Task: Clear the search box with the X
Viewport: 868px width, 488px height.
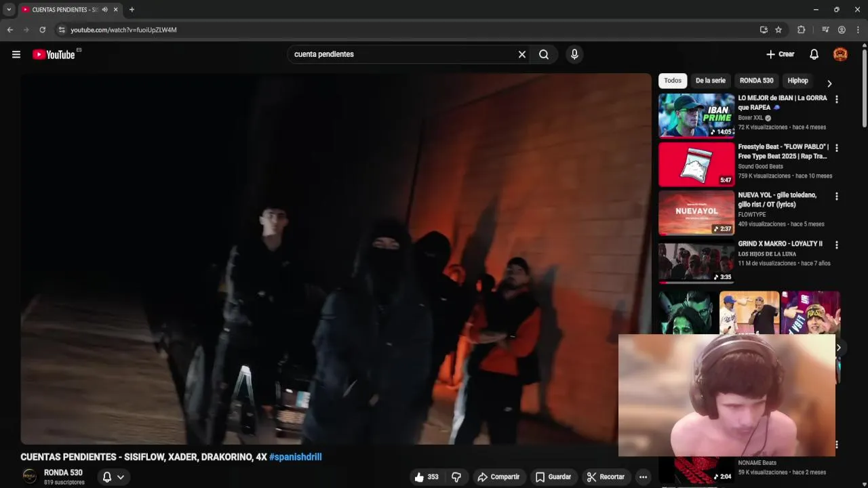Action: (522, 54)
